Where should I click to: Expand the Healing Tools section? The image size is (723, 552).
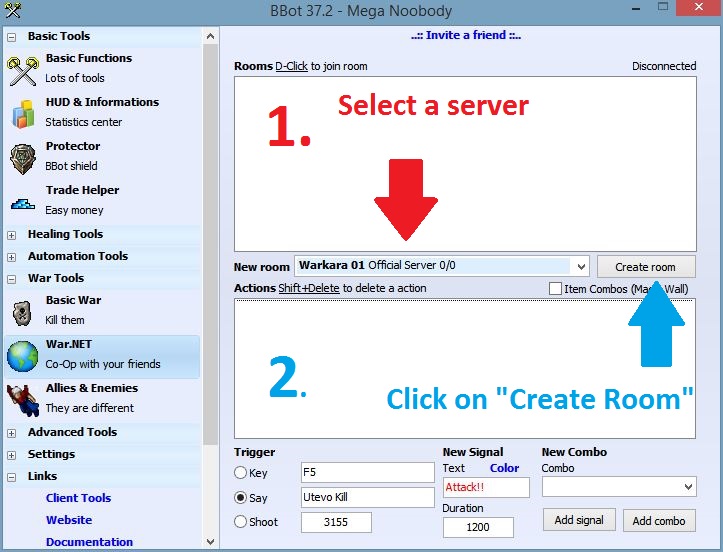pyautogui.click(x=11, y=235)
